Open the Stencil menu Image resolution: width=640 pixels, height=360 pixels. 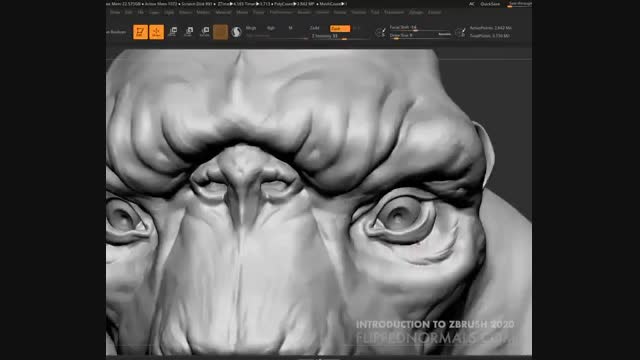point(322,13)
